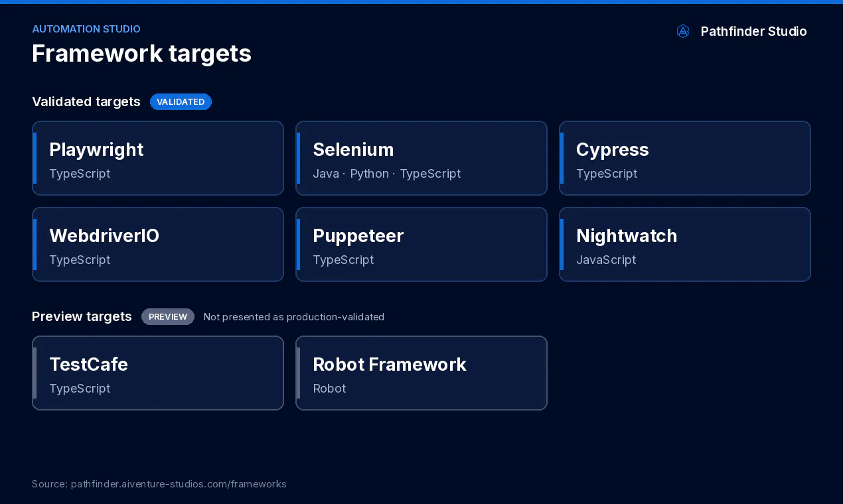The height and width of the screenshot is (504, 843).
Task: Open the source URL in footer
Action: coord(159,484)
